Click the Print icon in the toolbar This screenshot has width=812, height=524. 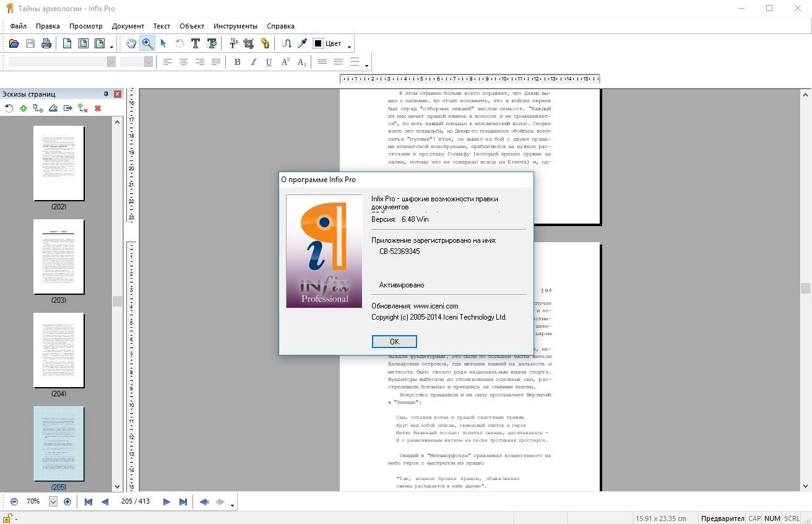pyautogui.click(x=46, y=43)
